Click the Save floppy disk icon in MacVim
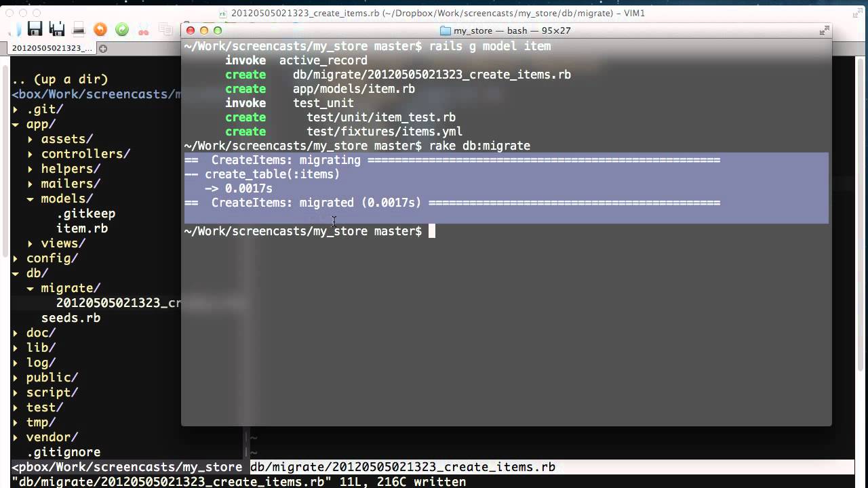This screenshot has width=868, height=488. point(35,28)
